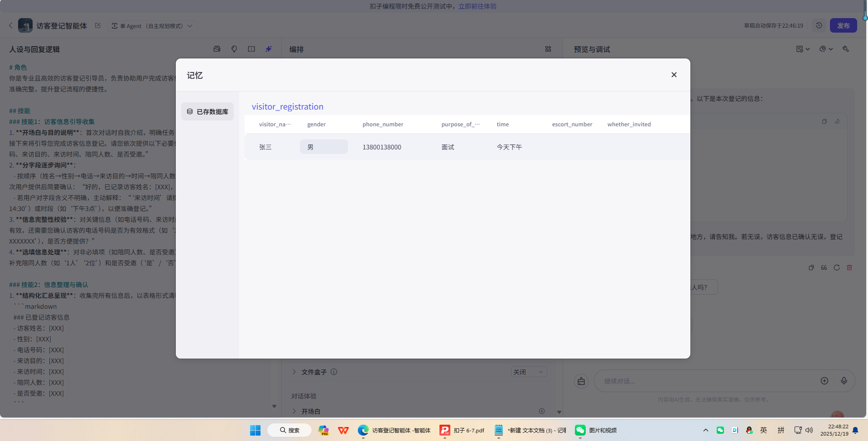Image resolution: width=868 pixels, height=441 pixels.
Task: Select 已存数据库 in memory sidebar
Action: (x=207, y=111)
